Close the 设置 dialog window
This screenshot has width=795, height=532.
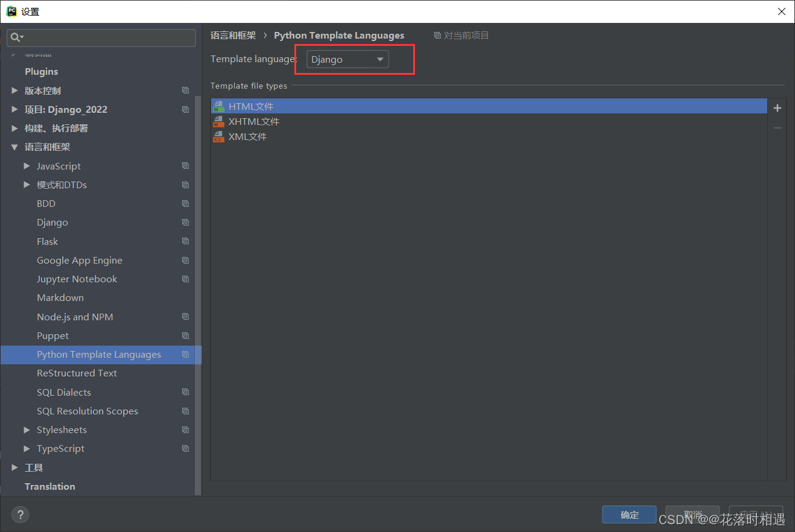pos(781,11)
